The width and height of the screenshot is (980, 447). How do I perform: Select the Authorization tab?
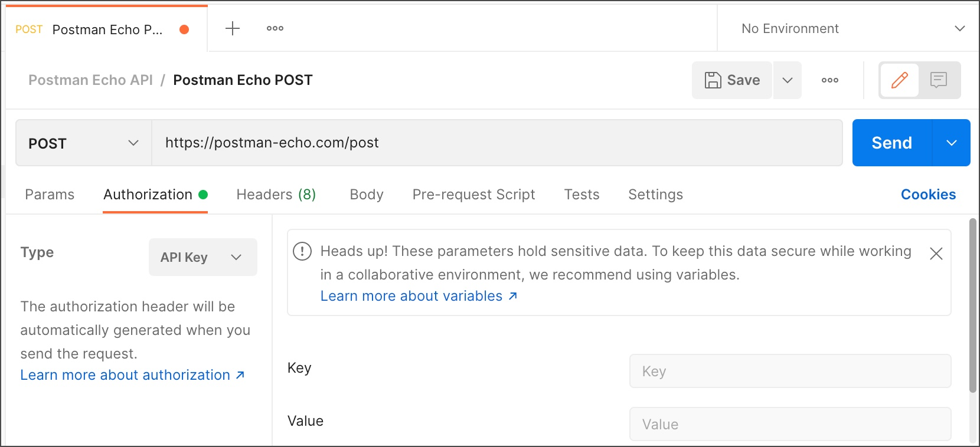pos(155,195)
